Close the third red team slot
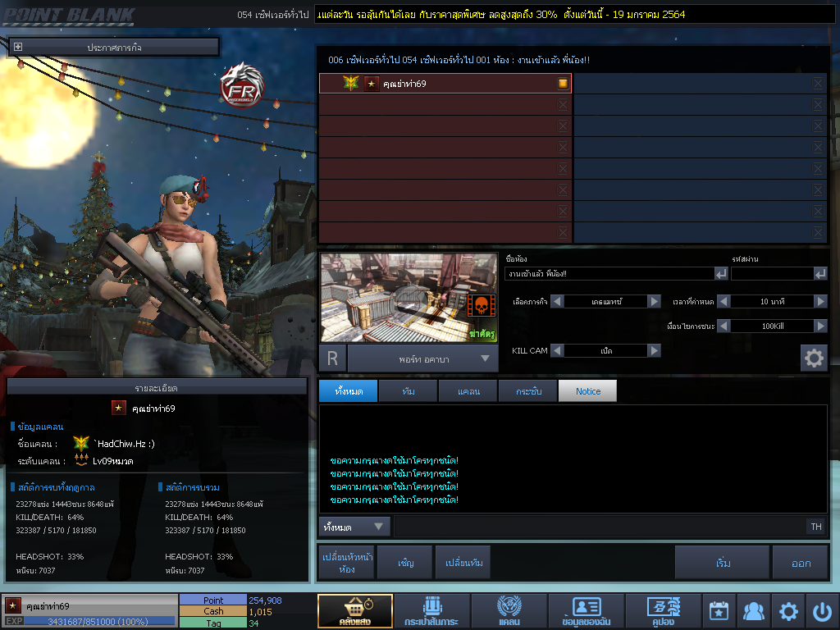Image resolution: width=840 pixels, height=630 pixels. [x=563, y=126]
